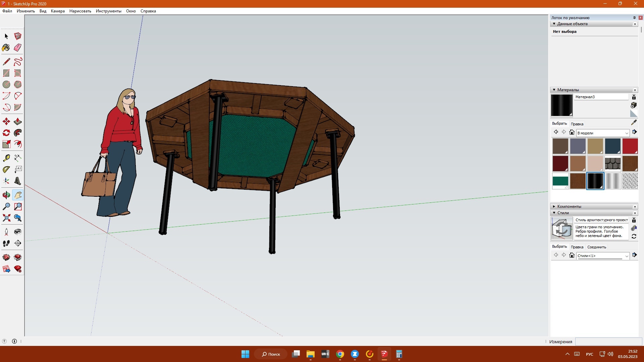Select the Tape Measure tool
The height and width of the screenshot is (362, 644).
point(6,158)
